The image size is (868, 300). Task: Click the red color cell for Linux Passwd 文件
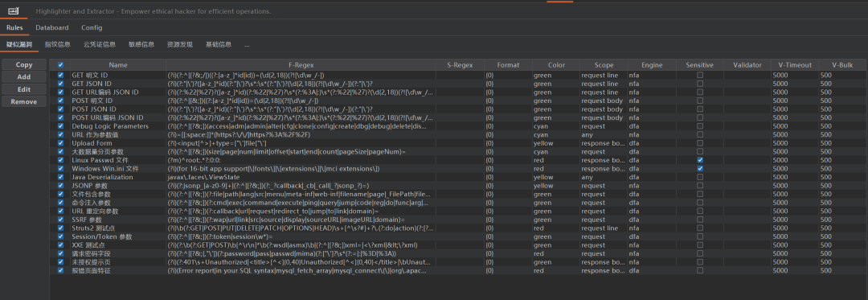[x=556, y=160]
